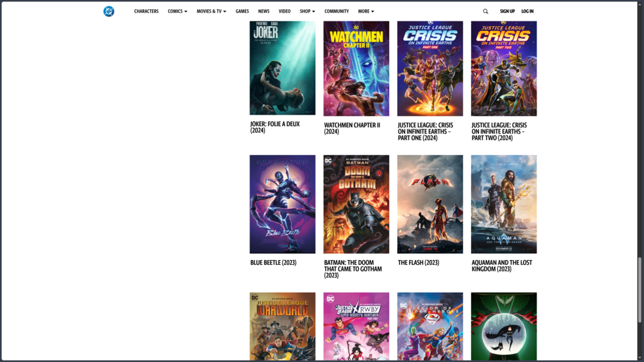Click 'Aquaman and the Lost Kingdom (2023)' title
Screen dimensions: 644x362
point(502,265)
